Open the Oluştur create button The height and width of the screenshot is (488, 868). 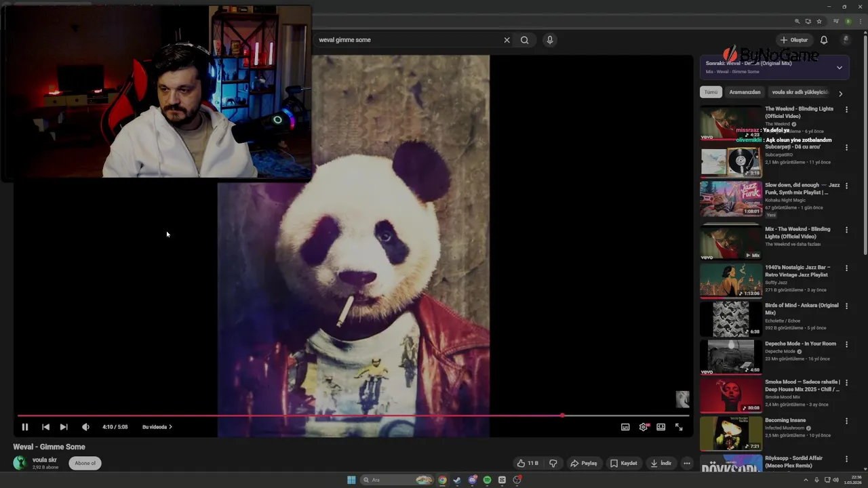793,40
